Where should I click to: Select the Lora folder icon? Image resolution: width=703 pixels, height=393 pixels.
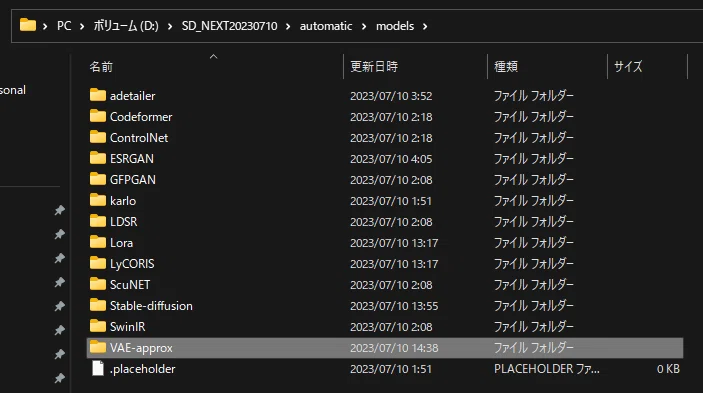(98, 242)
